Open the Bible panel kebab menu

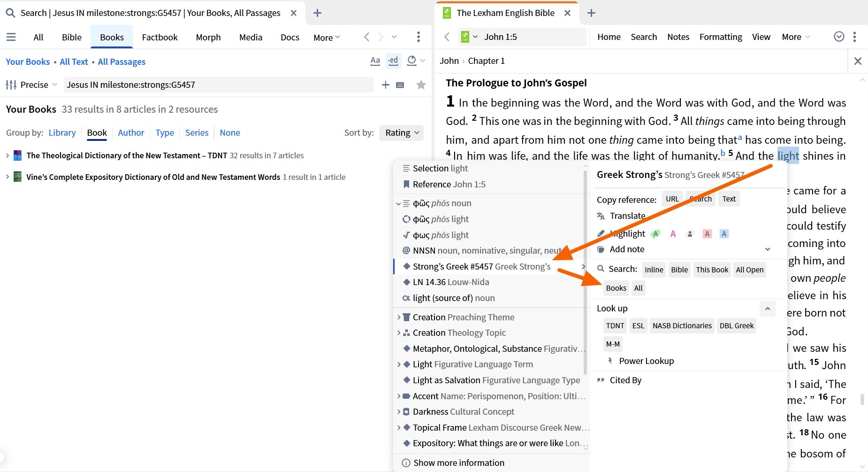click(854, 37)
